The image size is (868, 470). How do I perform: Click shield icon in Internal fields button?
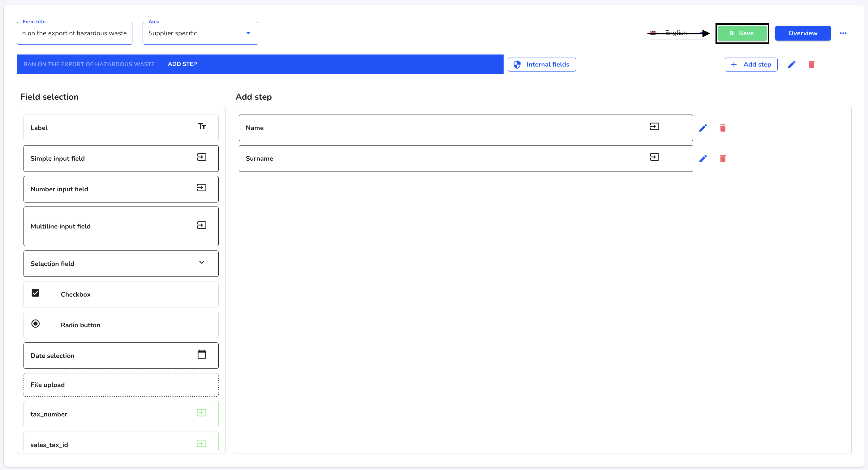517,64
